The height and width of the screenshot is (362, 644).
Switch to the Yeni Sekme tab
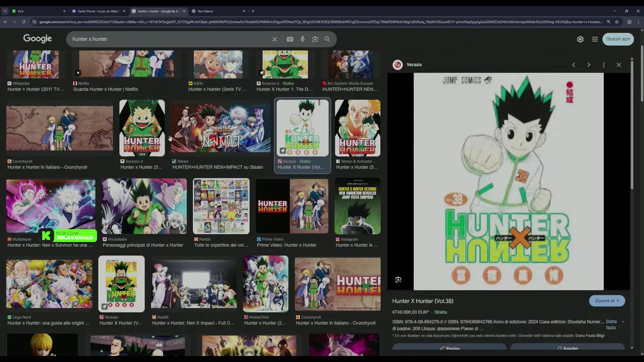[218, 11]
